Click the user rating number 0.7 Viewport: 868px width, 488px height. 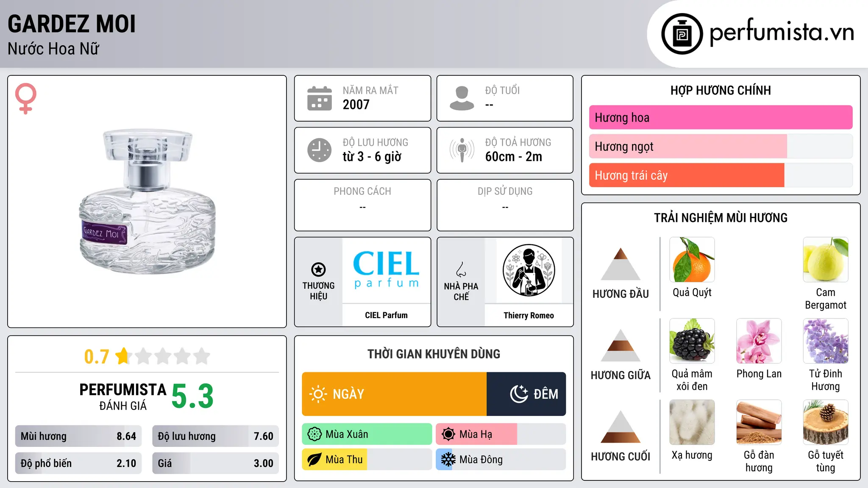pyautogui.click(x=97, y=357)
